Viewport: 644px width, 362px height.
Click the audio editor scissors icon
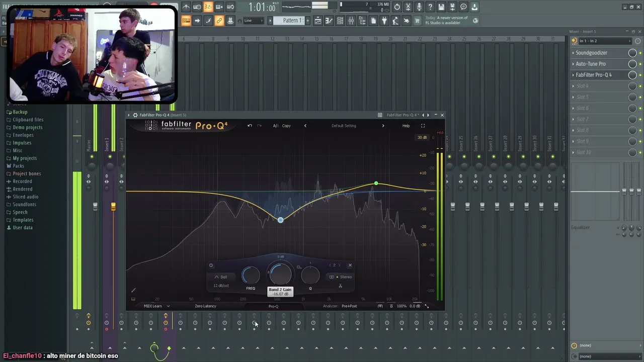click(408, 7)
